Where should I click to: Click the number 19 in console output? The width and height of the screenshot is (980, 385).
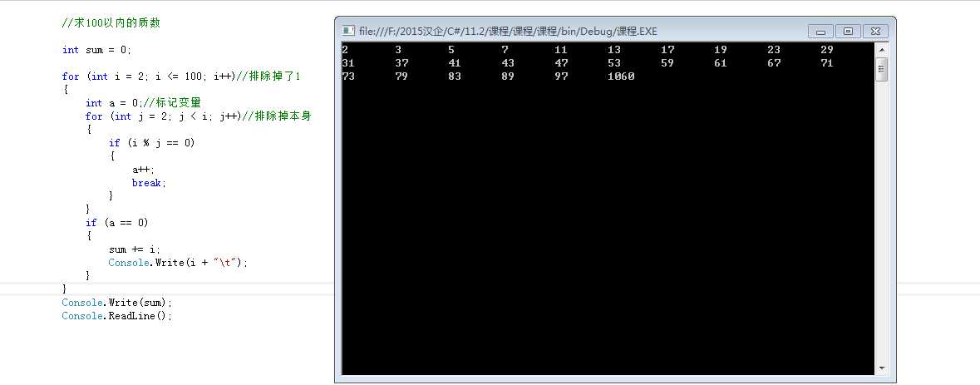click(721, 49)
